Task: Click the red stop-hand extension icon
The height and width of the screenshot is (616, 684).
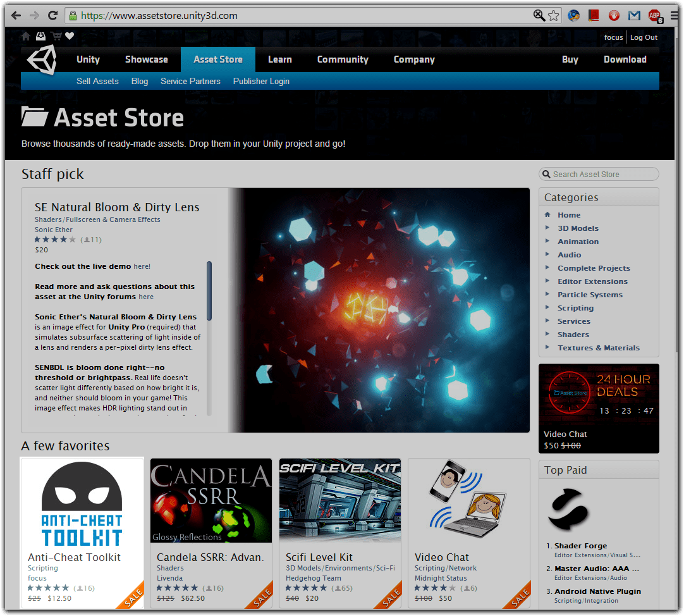Action: [614, 15]
